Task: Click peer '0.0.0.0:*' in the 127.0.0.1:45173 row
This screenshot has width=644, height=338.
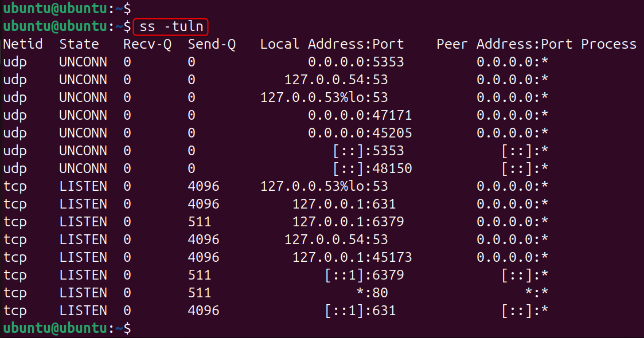Action: [x=513, y=257]
